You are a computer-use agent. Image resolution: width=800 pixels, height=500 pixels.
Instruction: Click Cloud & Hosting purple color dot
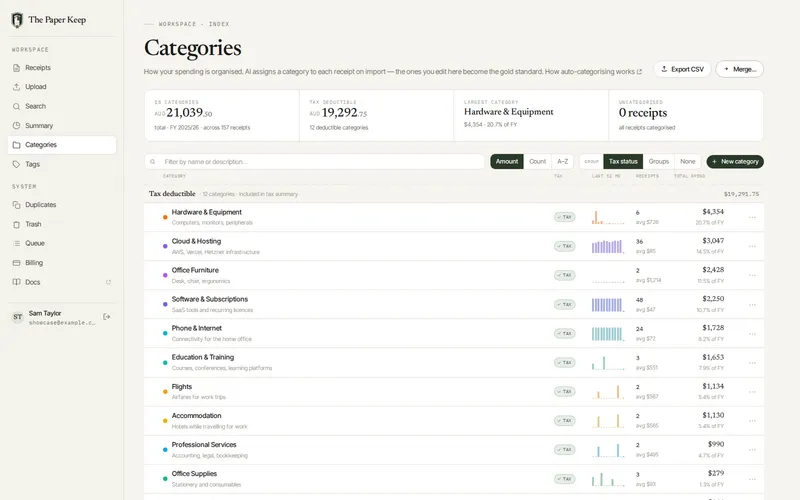(165, 246)
